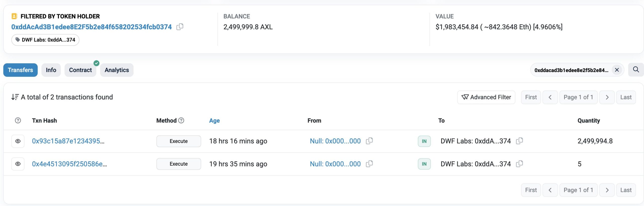Image resolution: width=644 pixels, height=206 pixels.
Task: Click the filtered address search field
Action: [571, 70]
